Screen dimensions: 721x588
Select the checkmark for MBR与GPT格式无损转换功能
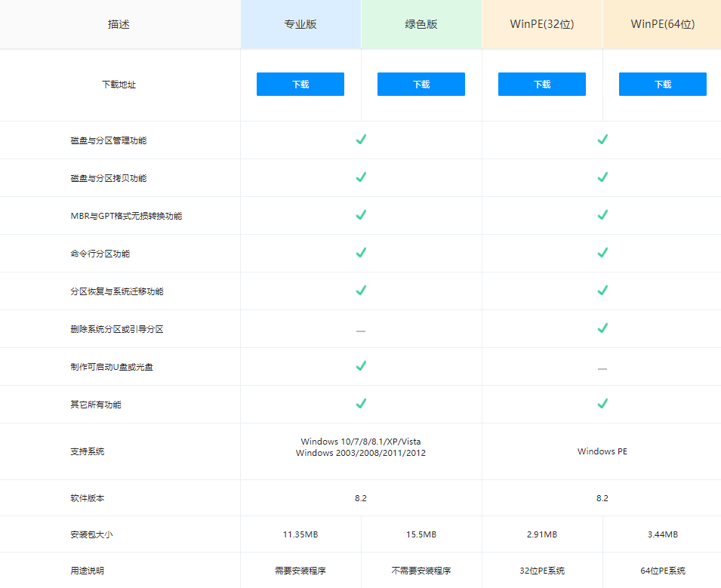(x=361, y=215)
